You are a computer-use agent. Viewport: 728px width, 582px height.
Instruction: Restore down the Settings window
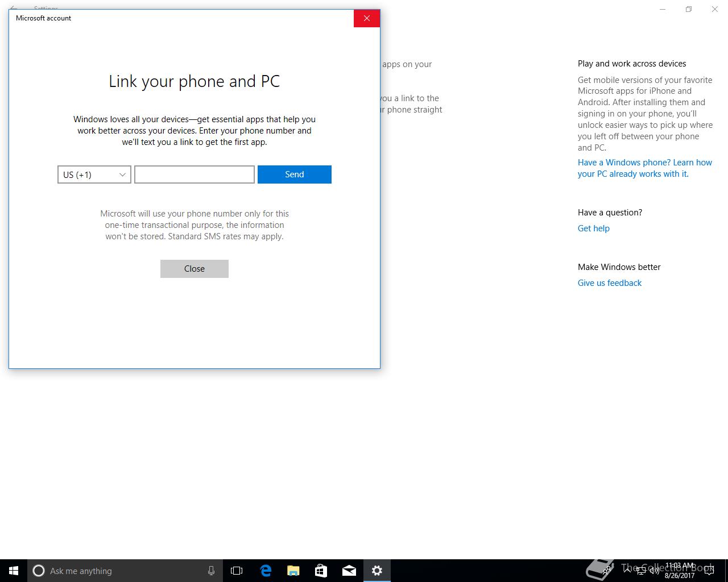(x=689, y=9)
